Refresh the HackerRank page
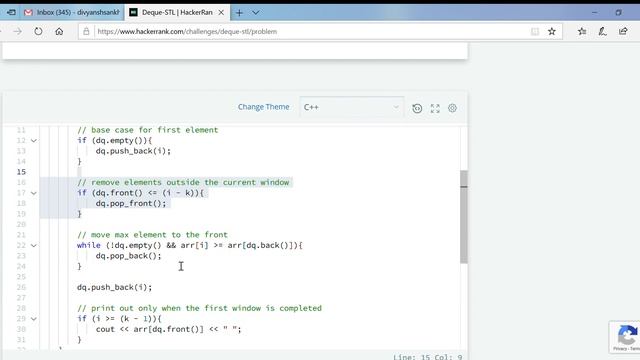The height and width of the screenshot is (360, 640). click(x=38, y=31)
